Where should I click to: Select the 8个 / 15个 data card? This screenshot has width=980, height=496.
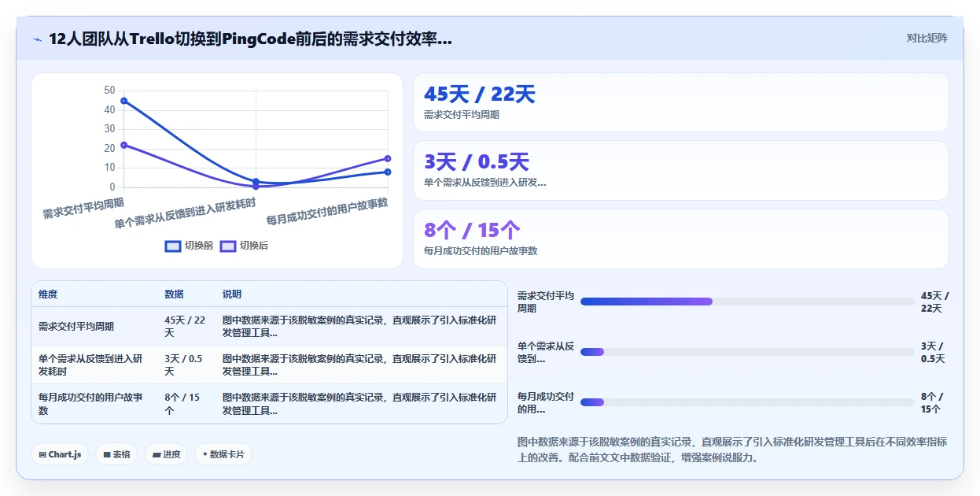click(680, 239)
